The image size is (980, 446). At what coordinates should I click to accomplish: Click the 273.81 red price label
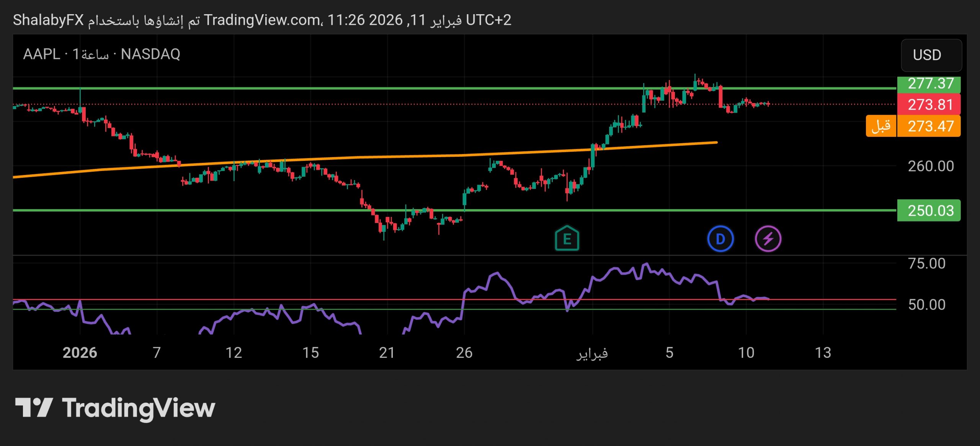click(929, 105)
